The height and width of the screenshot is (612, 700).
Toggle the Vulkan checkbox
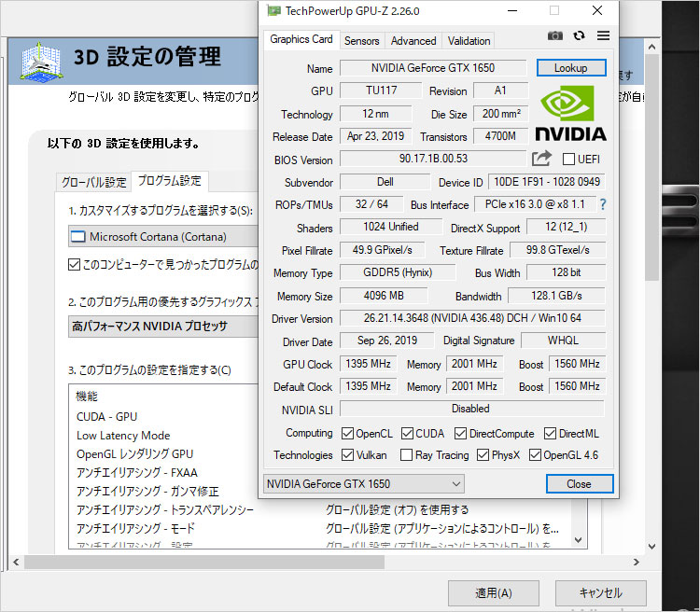coord(347,455)
